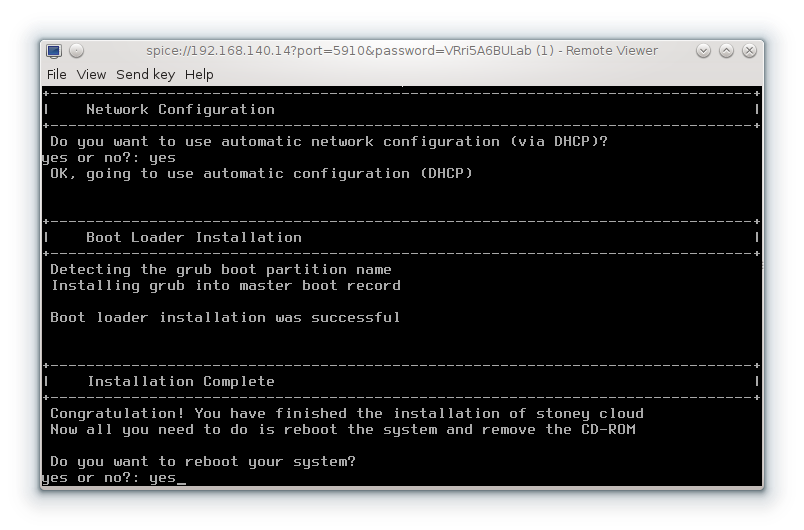Open the Remote Viewer window menu icon
This screenshot has height=530, width=804.
click(x=54, y=51)
